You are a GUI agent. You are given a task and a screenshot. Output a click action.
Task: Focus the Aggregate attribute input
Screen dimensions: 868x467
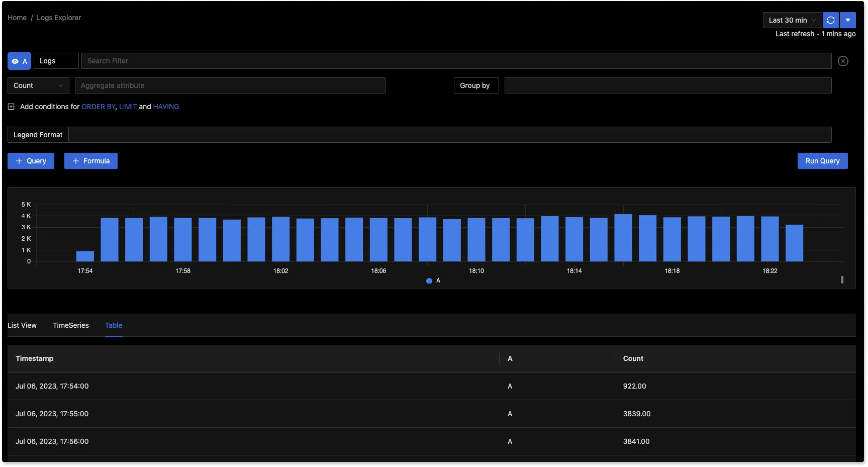click(x=230, y=85)
